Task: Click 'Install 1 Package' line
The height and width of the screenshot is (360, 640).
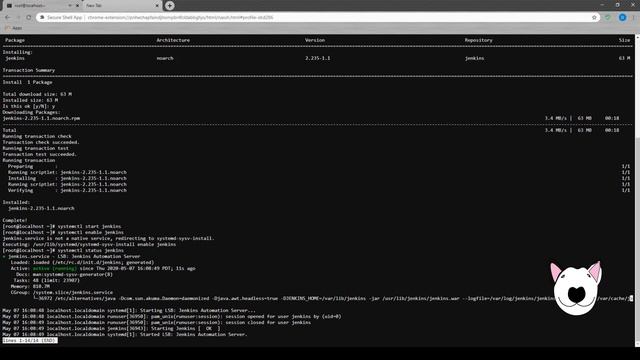Action: (27, 82)
